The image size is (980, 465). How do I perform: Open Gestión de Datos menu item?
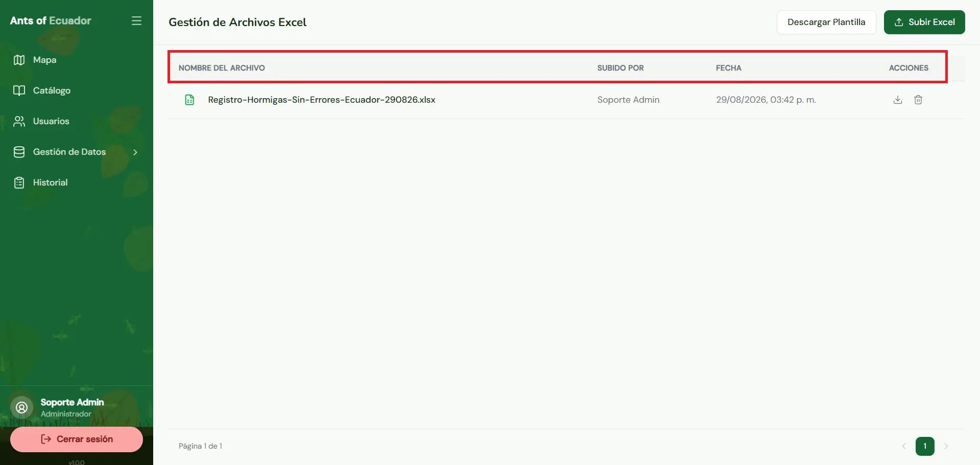pos(77,152)
